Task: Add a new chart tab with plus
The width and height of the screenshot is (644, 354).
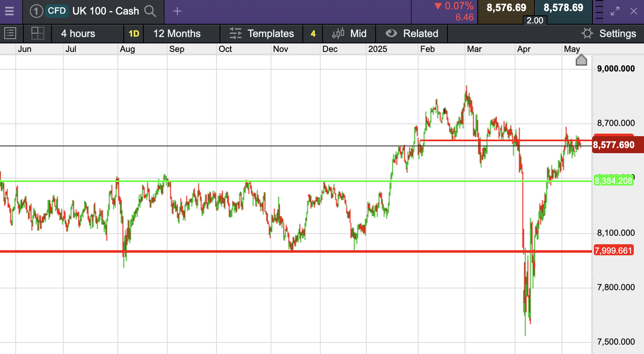Action: pyautogui.click(x=177, y=11)
